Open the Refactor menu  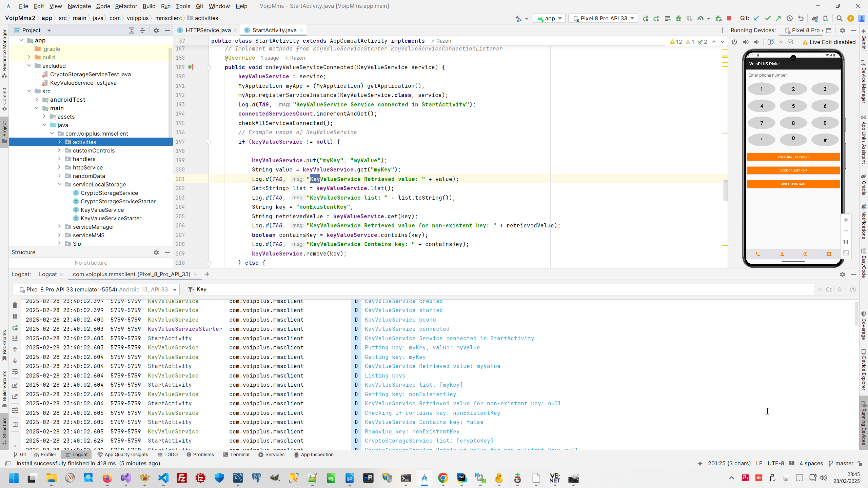click(126, 6)
